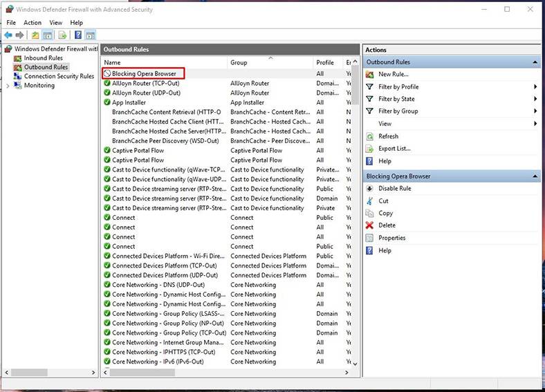Sort rules by the Name column header
545x392 pixels.
[x=165, y=62]
